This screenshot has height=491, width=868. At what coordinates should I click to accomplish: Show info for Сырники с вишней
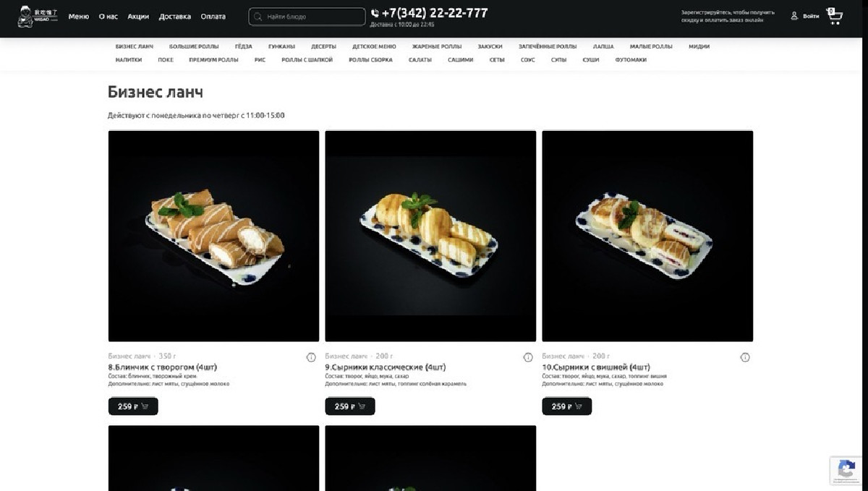[745, 357]
